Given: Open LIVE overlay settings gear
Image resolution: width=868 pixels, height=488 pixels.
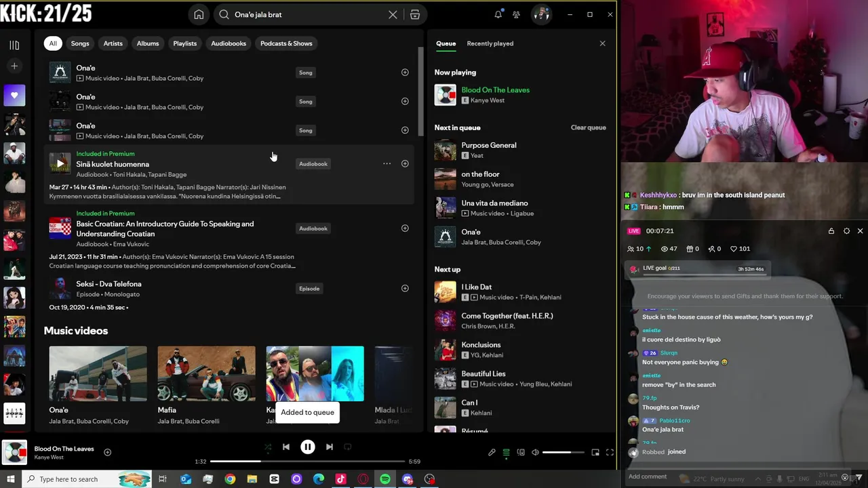Looking at the screenshot, I should (x=846, y=231).
